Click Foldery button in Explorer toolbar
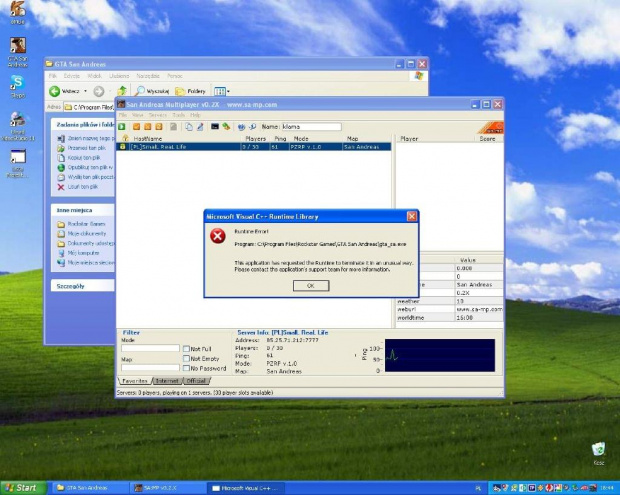Viewport: 620px width, 495px height. [x=191, y=91]
